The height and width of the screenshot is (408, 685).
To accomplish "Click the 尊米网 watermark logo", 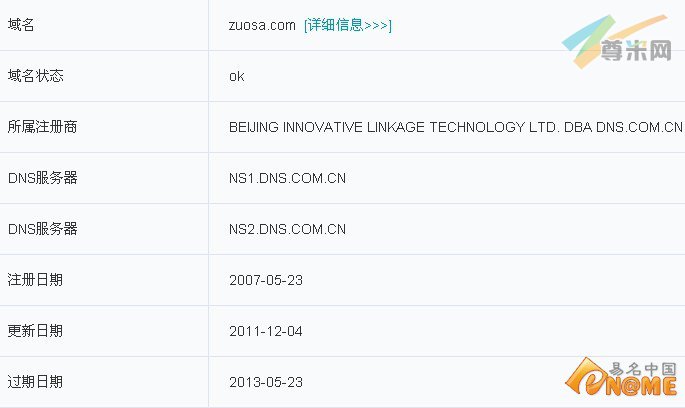I will tap(616, 42).
